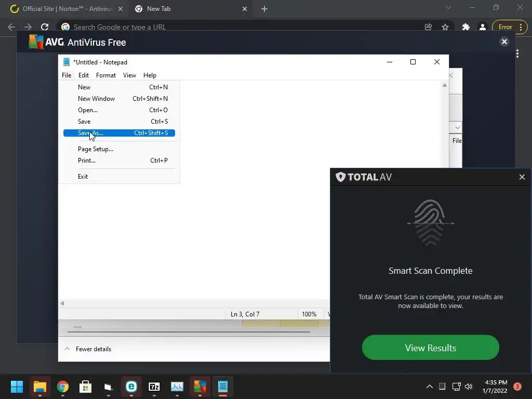Choose New Window from File menu

[x=119, y=99]
